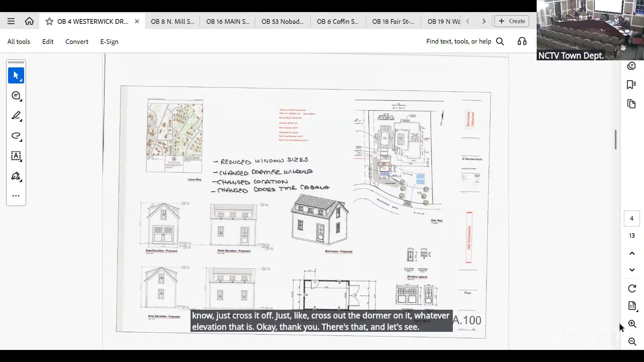This screenshot has height=362, width=644.
Task: Click the Create button
Action: [511, 21]
